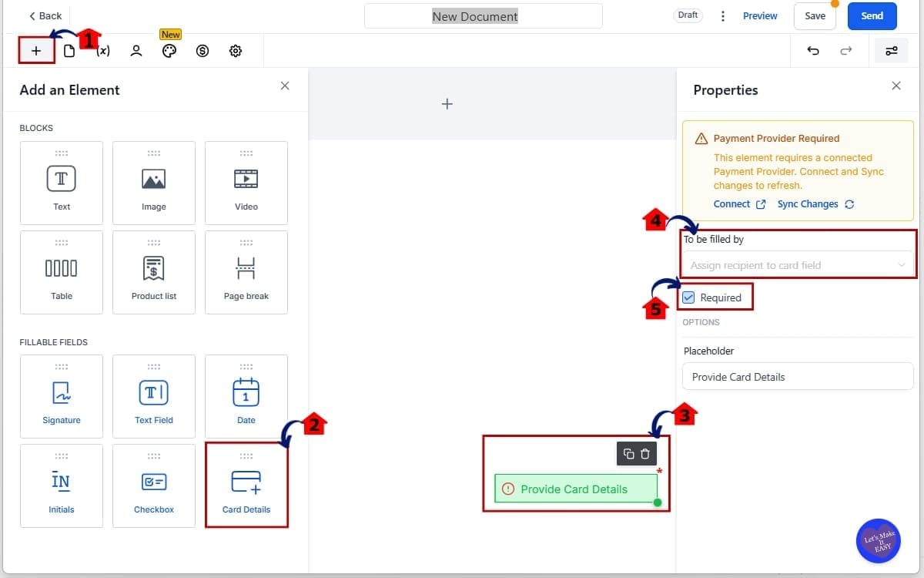This screenshot has width=924, height=578.
Task: Select the Signature fillable field
Action: coord(62,396)
